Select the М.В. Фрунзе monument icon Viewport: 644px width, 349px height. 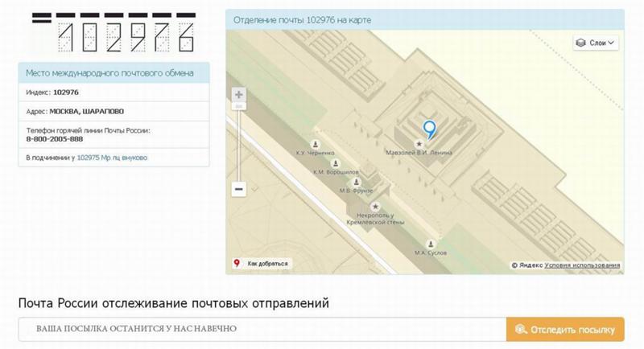point(356,182)
